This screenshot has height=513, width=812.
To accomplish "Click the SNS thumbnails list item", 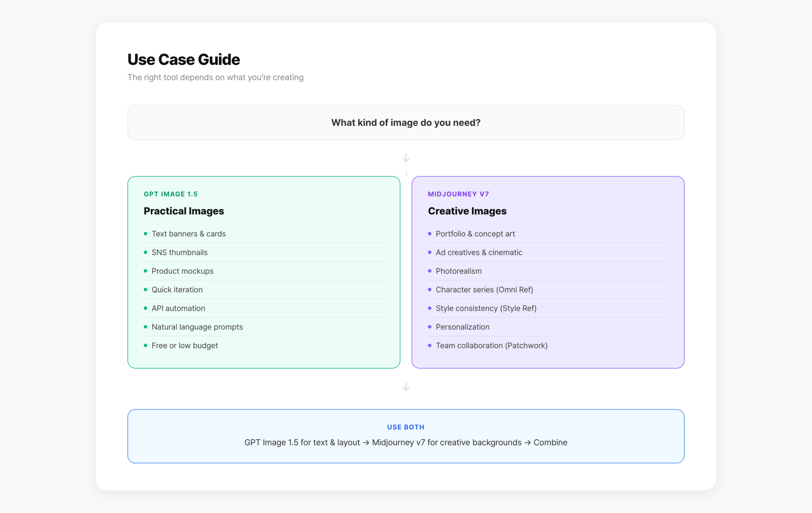I will pos(180,252).
